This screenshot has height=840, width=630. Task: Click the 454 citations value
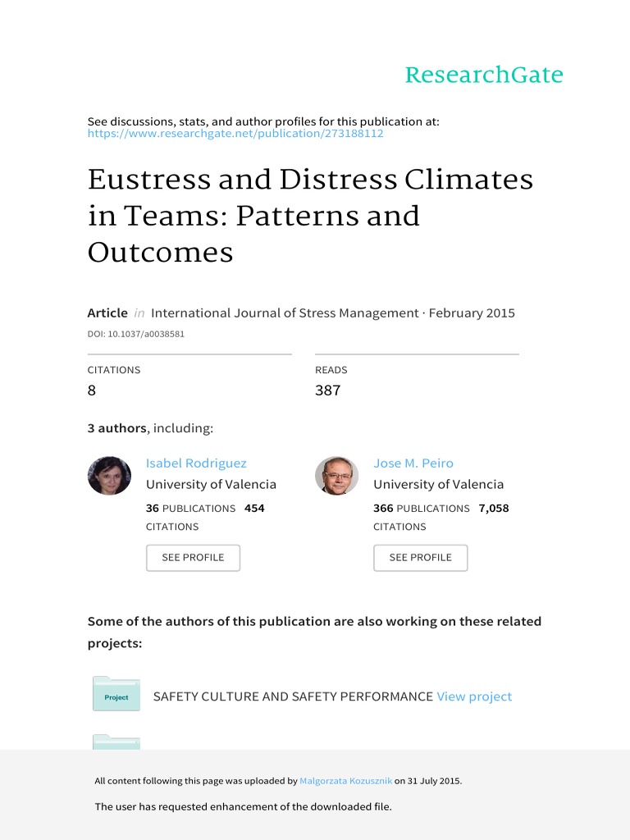(x=254, y=508)
